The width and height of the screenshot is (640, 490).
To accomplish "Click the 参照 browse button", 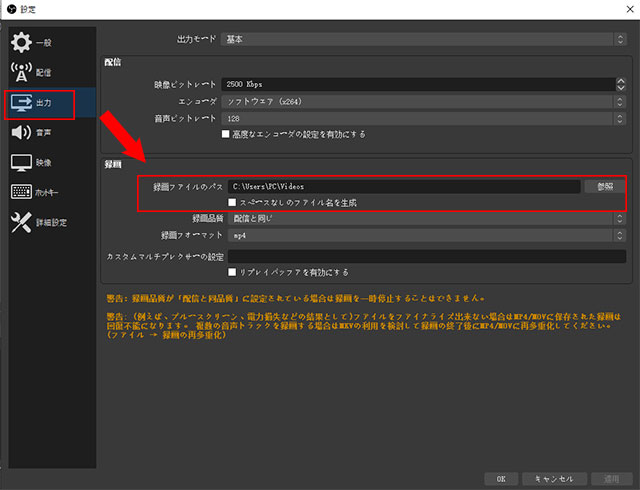I will (604, 186).
